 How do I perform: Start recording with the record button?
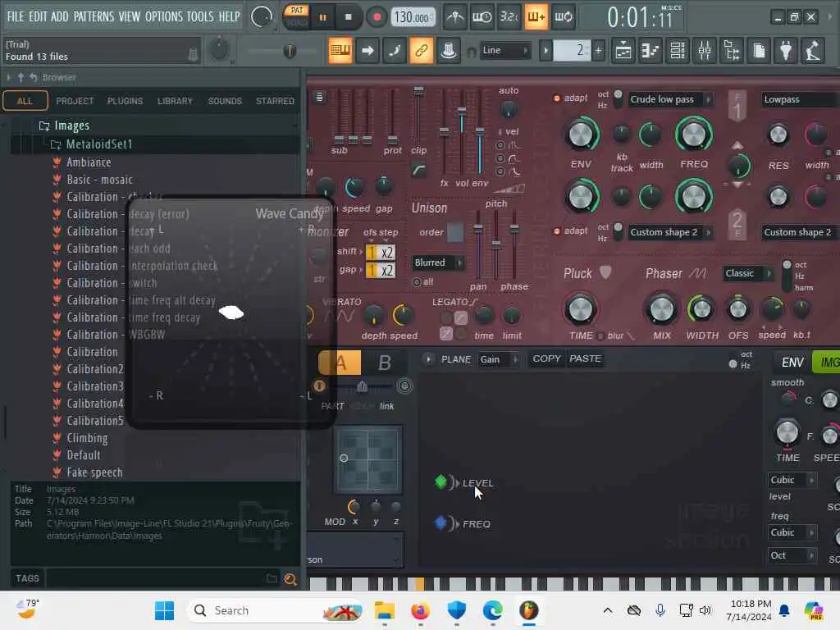(377, 17)
